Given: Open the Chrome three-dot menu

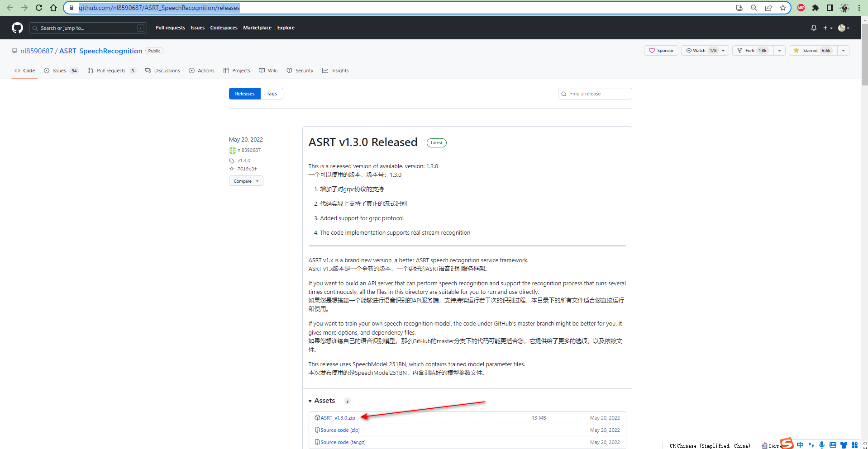Looking at the screenshot, I should pyautogui.click(x=859, y=8).
